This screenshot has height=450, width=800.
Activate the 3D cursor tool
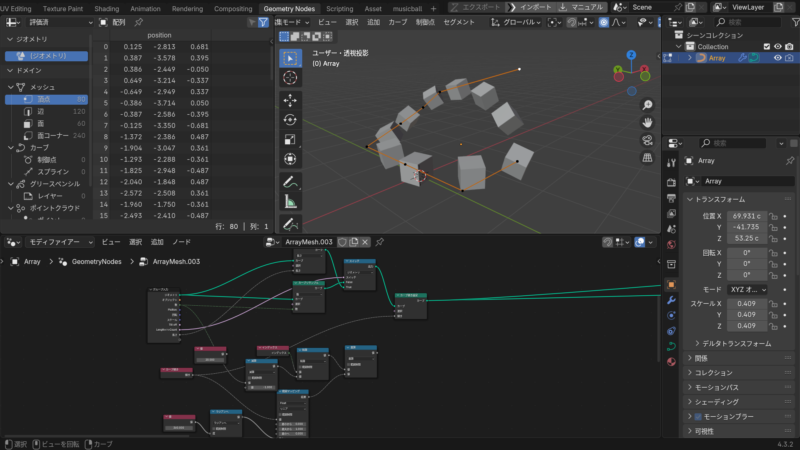point(290,78)
